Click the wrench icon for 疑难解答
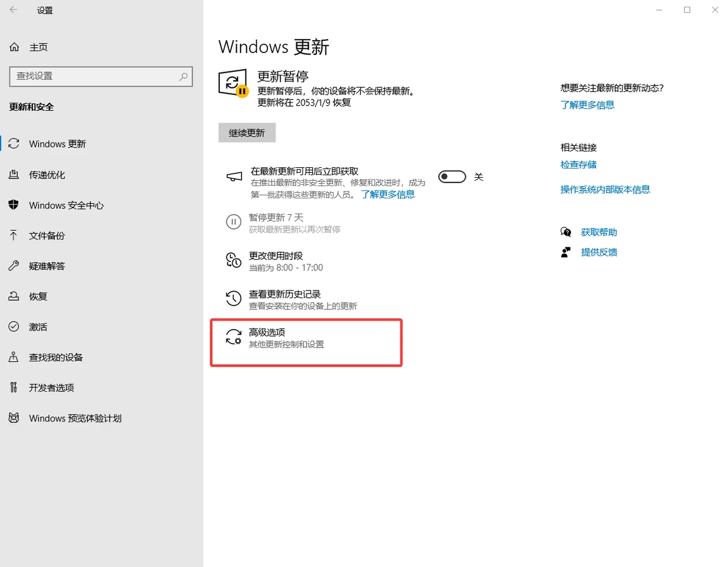 click(14, 266)
